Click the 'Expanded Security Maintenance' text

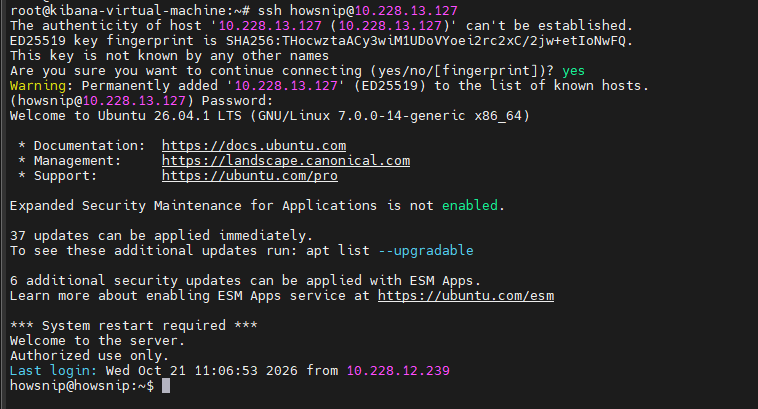[125, 205]
